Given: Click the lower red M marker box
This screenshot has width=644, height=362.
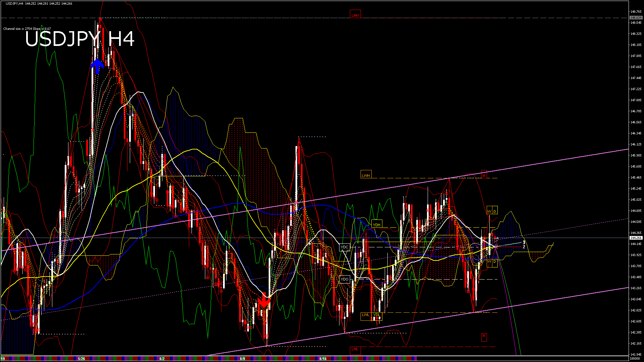Looking at the screenshot, I should click(484, 336).
